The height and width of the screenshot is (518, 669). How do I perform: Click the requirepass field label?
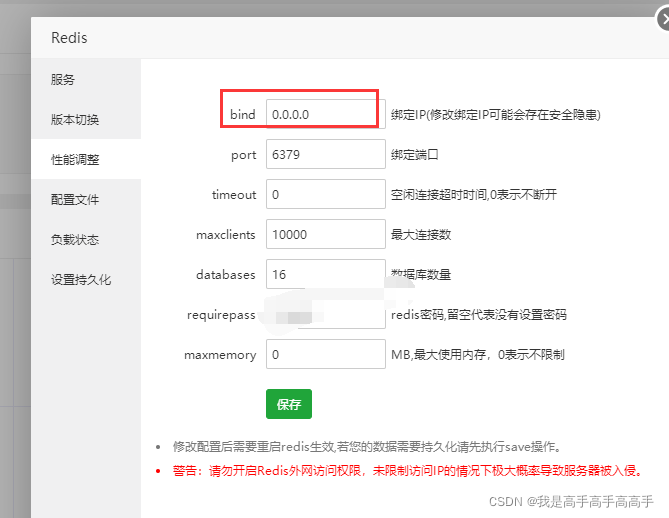[221, 315]
